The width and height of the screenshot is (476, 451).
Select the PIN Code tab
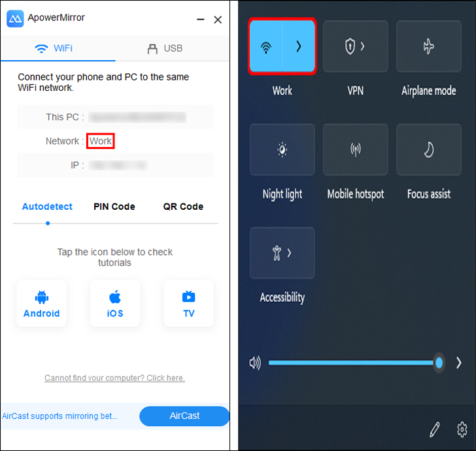pos(114,207)
